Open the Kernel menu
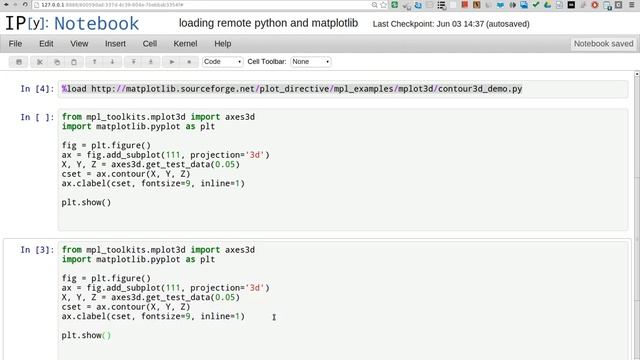 [185, 44]
